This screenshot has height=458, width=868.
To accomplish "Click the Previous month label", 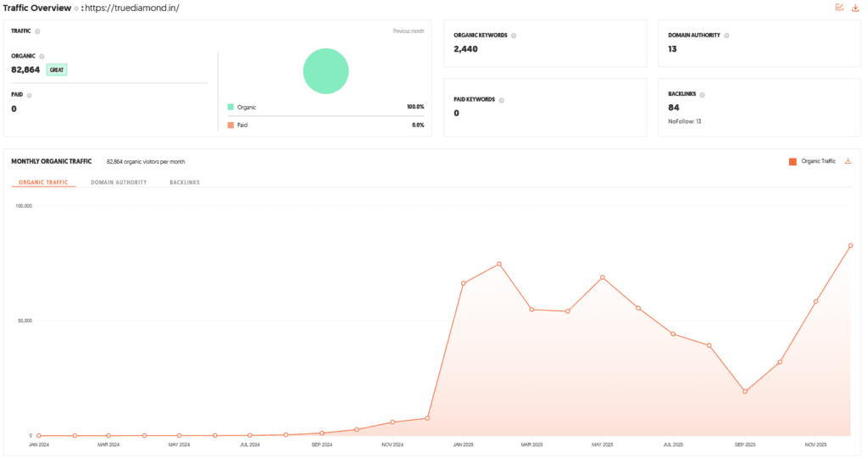I will pyautogui.click(x=409, y=31).
